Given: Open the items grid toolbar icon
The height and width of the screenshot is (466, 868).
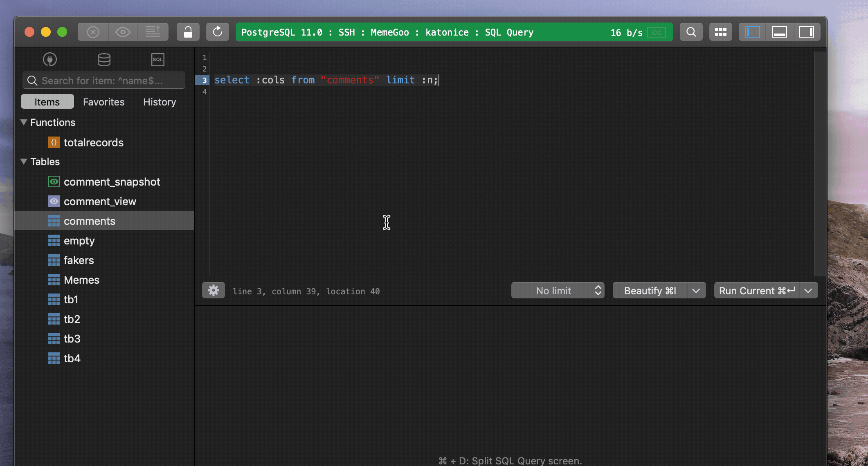Looking at the screenshot, I should 720,31.
